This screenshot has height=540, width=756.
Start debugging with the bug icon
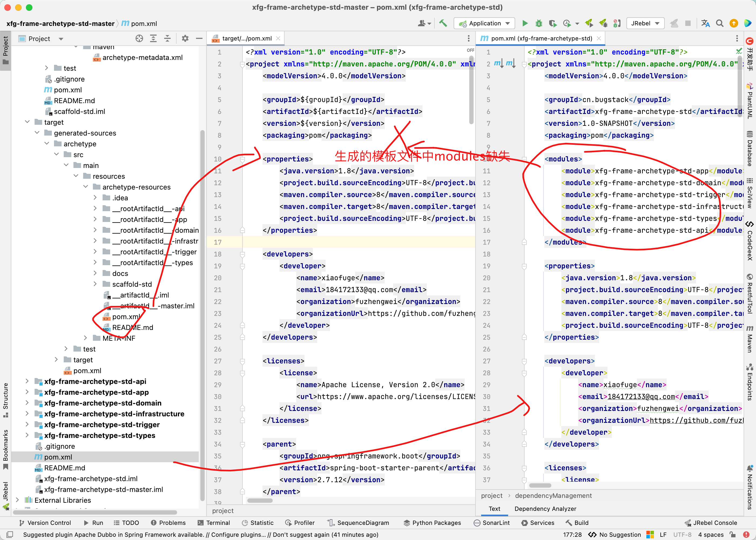[539, 23]
